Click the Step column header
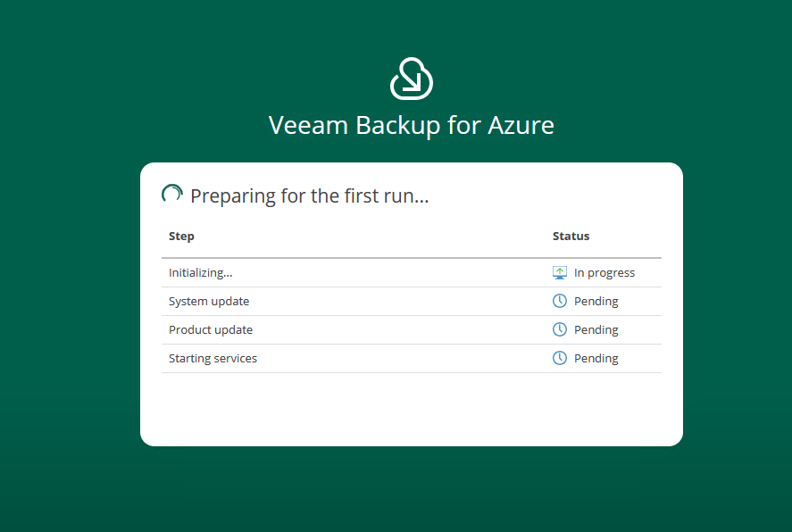This screenshot has width=792, height=532. (x=181, y=237)
